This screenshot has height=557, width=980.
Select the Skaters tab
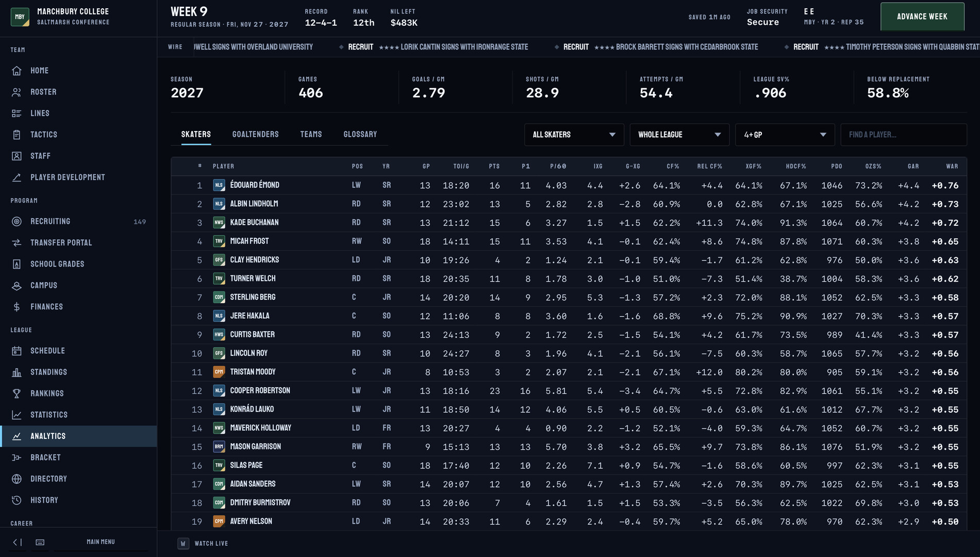(x=196, y=134)
